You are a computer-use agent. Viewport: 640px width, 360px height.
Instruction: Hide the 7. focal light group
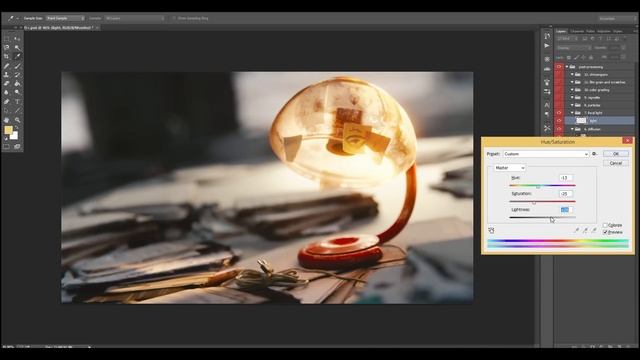coord(559,113)
